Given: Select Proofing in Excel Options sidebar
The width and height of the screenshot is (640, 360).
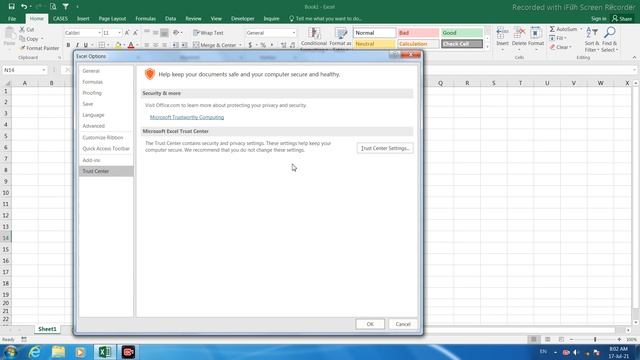Looking at the screenshot, I should click(106, 93).
